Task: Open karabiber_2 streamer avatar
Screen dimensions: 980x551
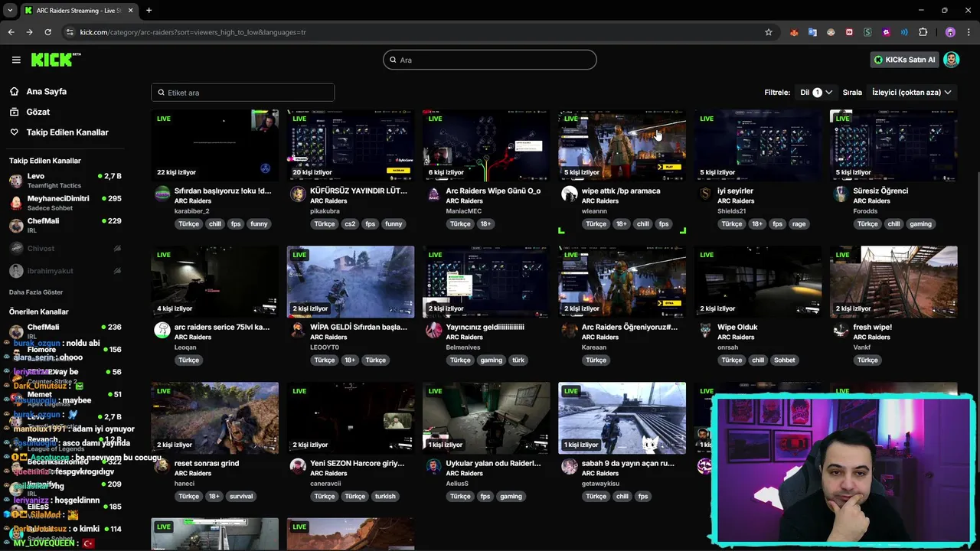Action: (162, 194)
